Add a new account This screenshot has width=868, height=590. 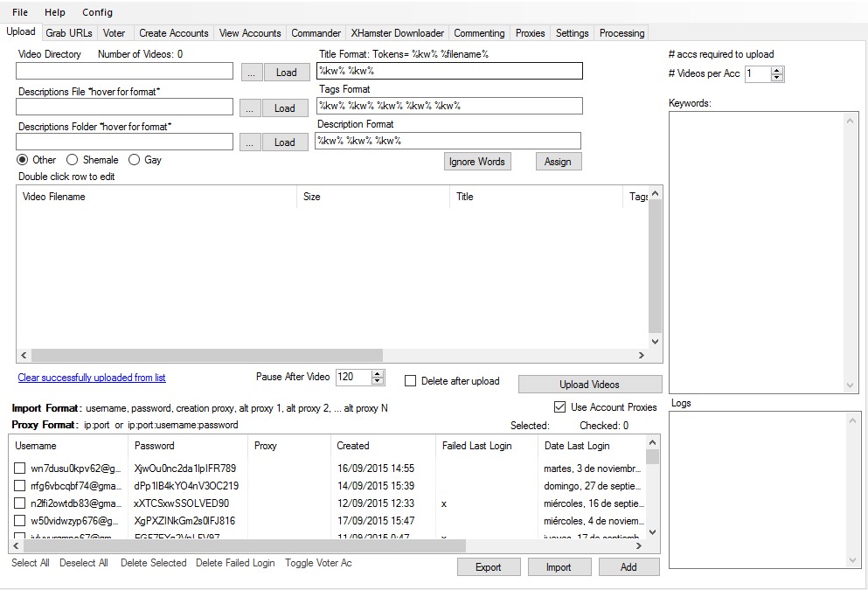tap(628, 567)
